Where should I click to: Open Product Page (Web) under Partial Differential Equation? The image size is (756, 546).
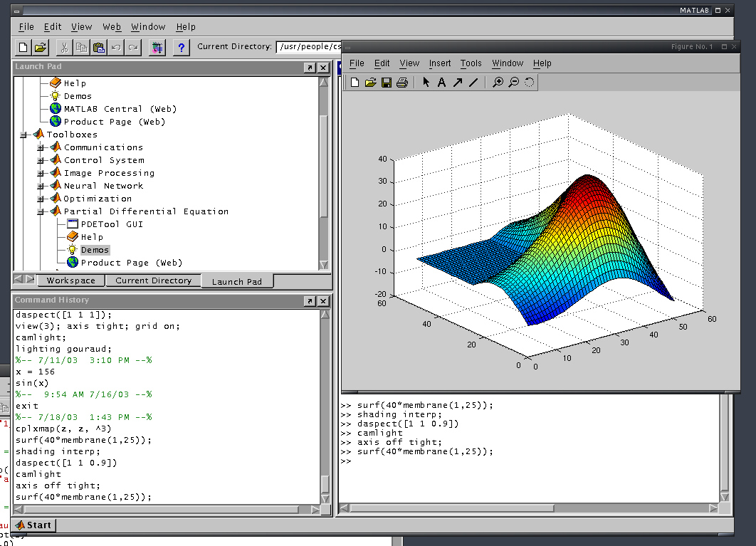coord(132,263)
